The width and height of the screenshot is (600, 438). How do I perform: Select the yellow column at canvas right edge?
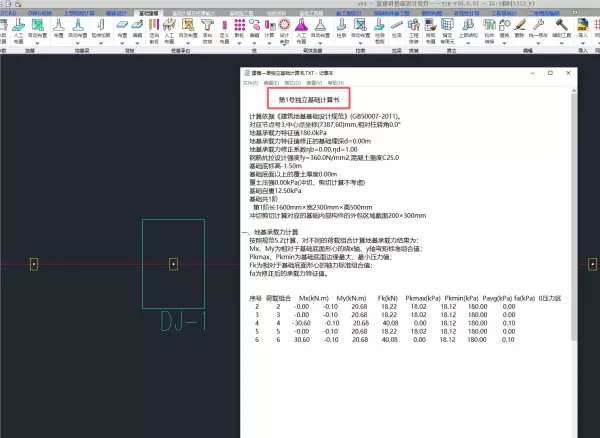point(592,264)
